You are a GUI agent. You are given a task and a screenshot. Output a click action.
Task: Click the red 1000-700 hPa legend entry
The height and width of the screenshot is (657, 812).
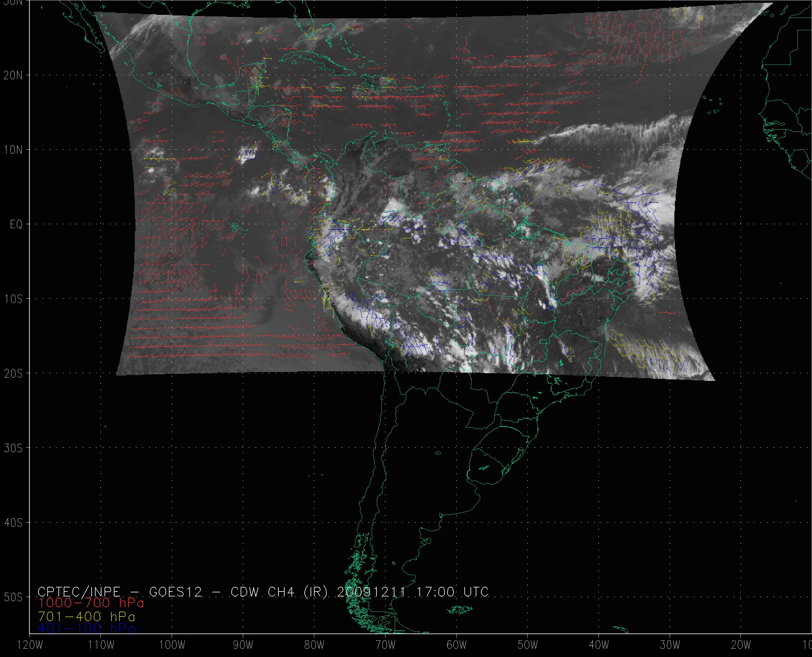click(91, 603)
